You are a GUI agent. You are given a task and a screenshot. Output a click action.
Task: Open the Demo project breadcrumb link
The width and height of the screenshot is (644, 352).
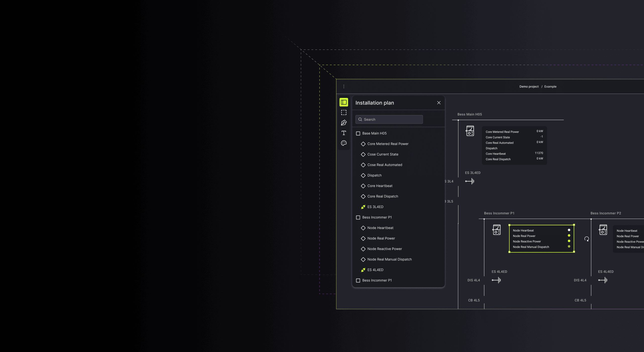(529, 86)
